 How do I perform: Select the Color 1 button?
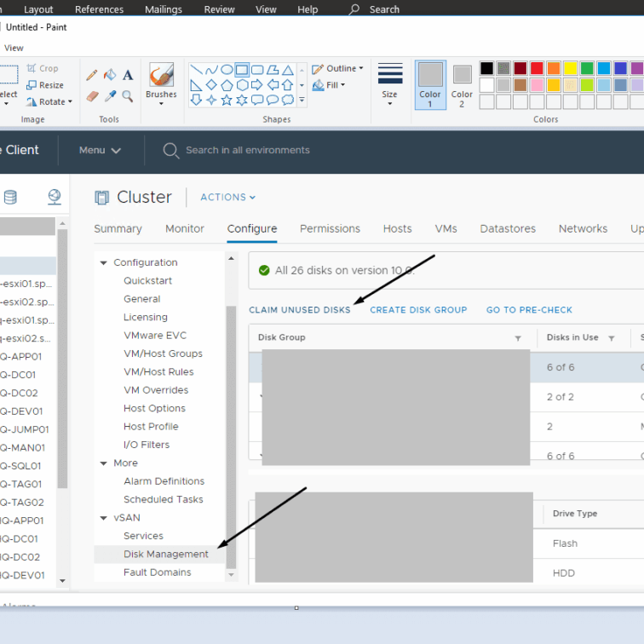(x=430, y=85)
